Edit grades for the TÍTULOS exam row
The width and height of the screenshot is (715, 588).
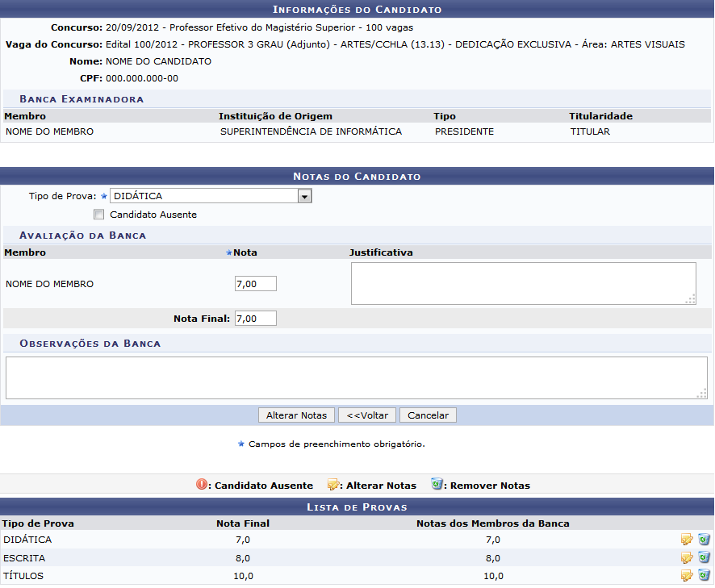click(x=687, y=575)
